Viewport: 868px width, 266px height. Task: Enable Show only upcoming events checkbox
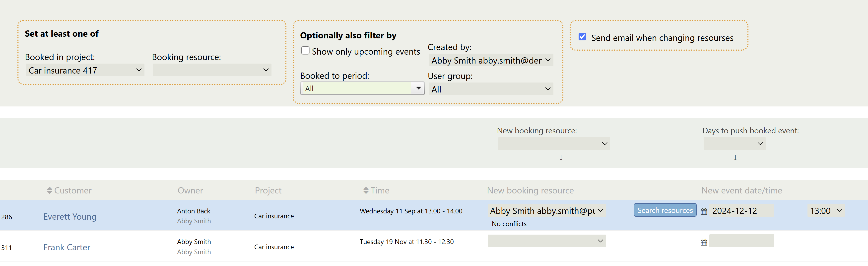[x=305, y=51]
